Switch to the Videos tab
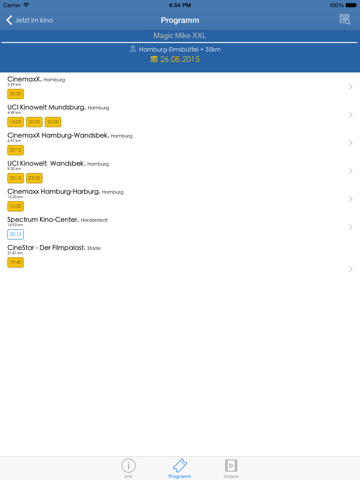The image size is (360, 480). pyautogui.click(x=231, y=468)
